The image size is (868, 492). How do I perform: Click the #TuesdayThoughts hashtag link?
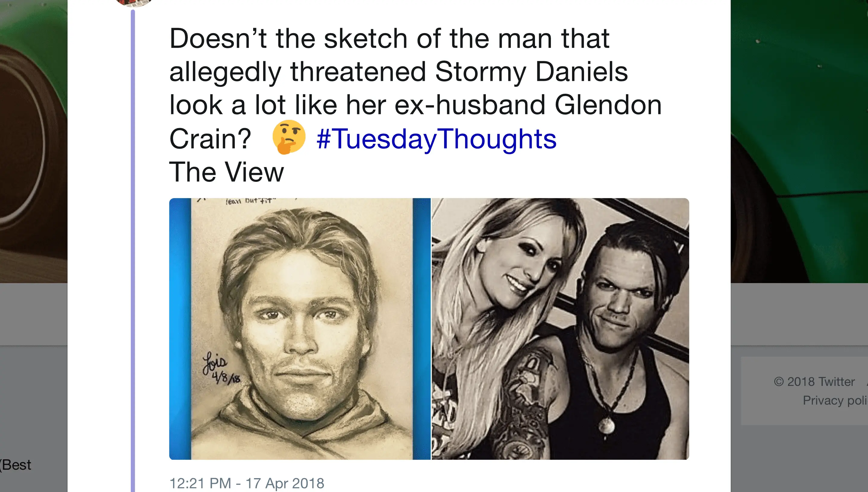pyautogui.click(x=436, y=139)
